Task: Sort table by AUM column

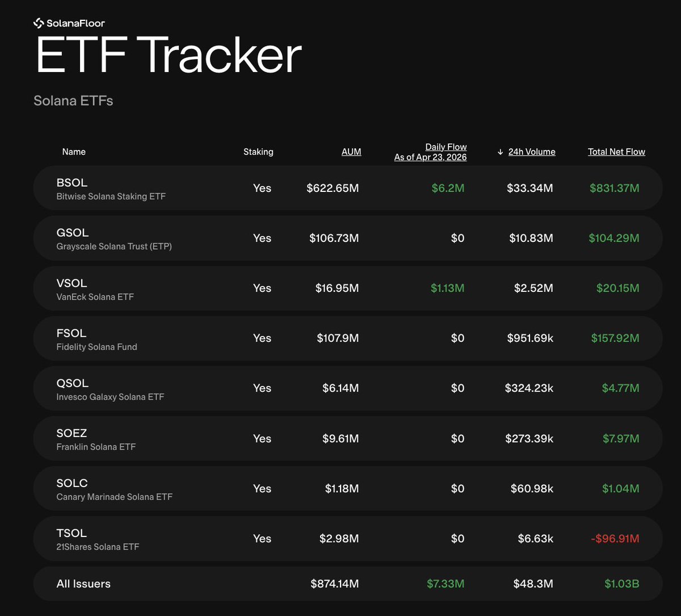Action: 351,152
